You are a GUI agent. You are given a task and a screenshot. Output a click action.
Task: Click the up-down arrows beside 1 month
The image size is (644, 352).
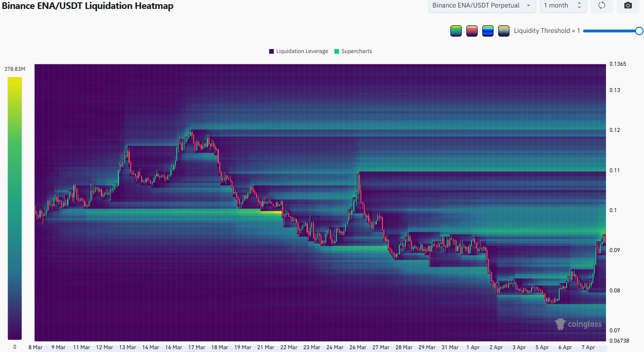point(579,6)
